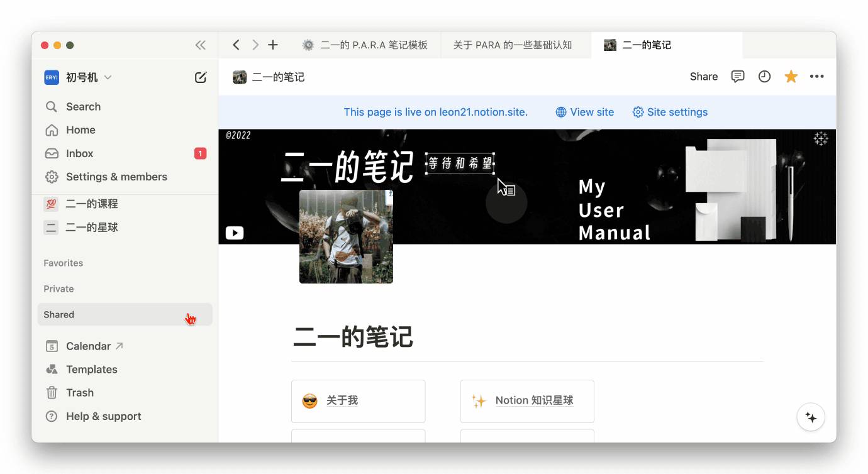The width and height of the screenshot is (868, 474).
Task: Click the 二一的笔记 page heading
Action: pos(353,337)
